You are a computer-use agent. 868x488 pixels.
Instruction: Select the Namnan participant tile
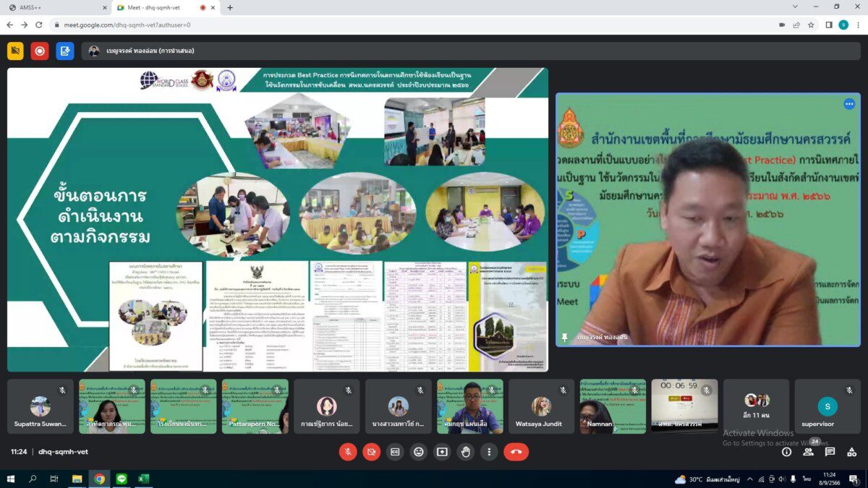coord(613,406)
